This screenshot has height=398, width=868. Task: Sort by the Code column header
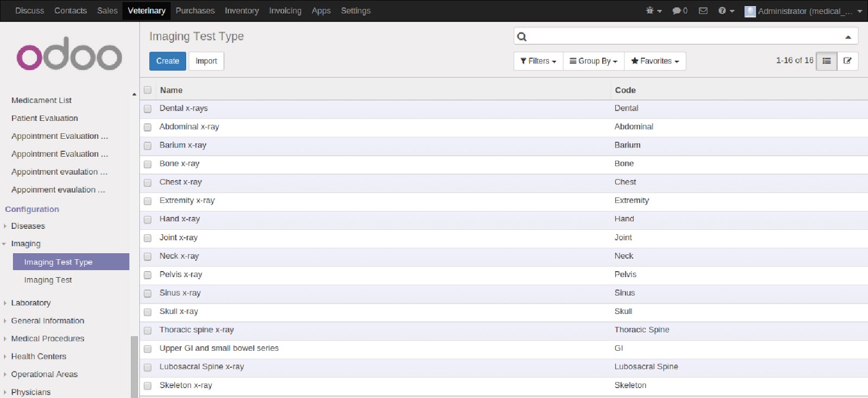(625, 90)
